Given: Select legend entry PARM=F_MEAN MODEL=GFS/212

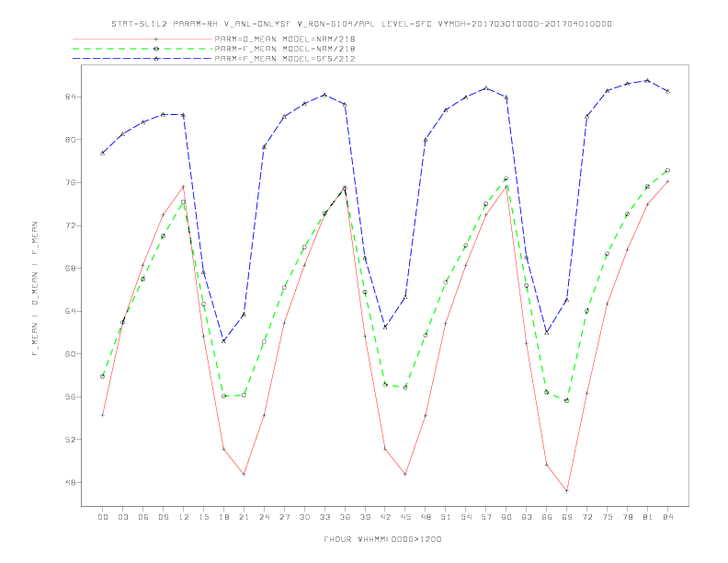Looking at the screenshot, I should 285,59.
